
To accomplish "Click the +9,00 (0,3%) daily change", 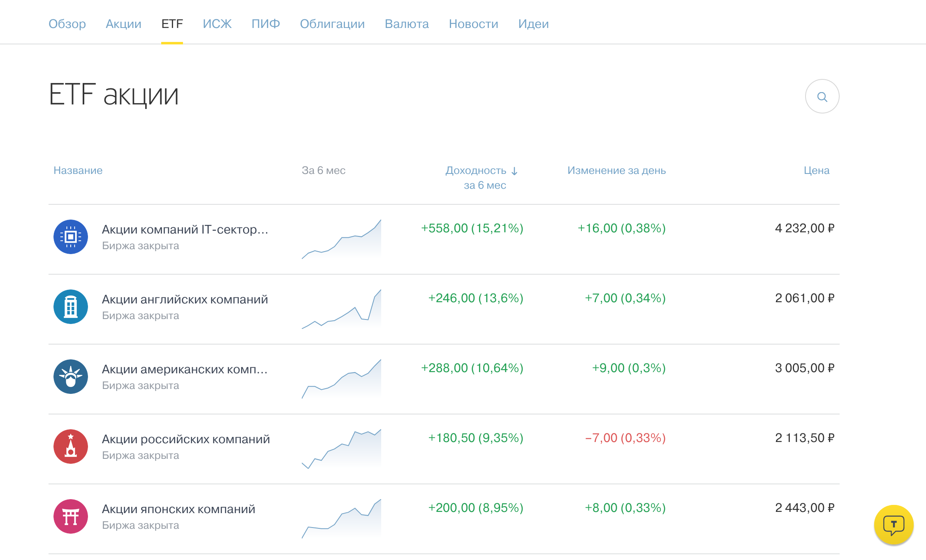I will pos(629,368).
